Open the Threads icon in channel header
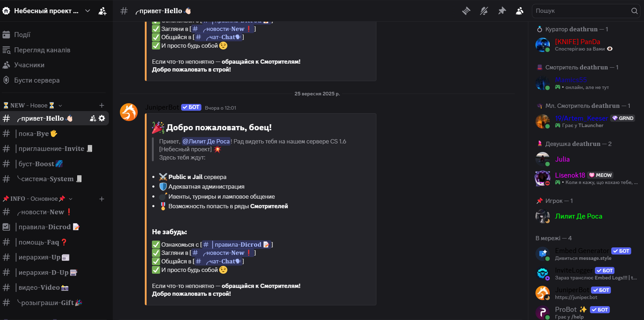This screenshot has width=644, height=320. click(x=466, y=11)
